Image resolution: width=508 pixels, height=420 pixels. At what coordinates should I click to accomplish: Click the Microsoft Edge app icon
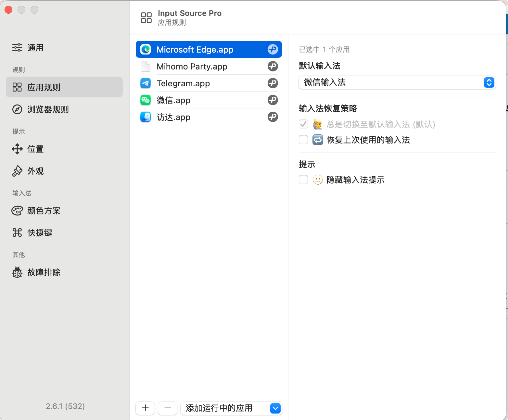tap(146, 50)
